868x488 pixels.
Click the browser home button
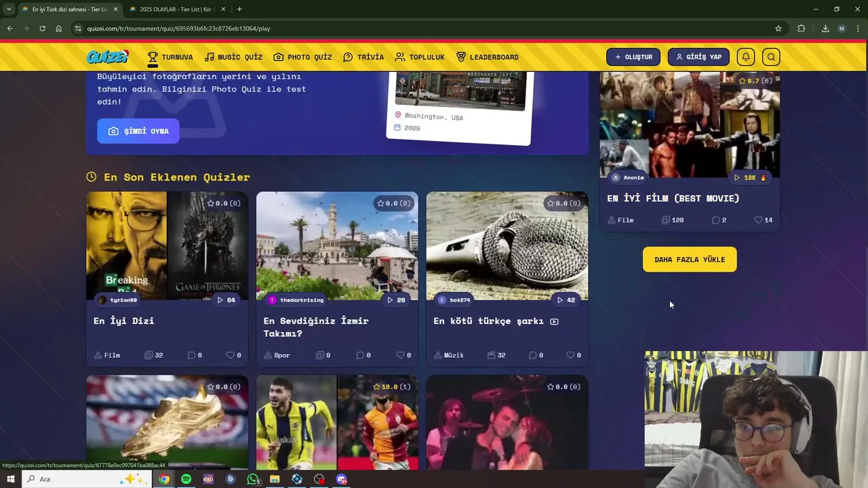coord(58,28)
